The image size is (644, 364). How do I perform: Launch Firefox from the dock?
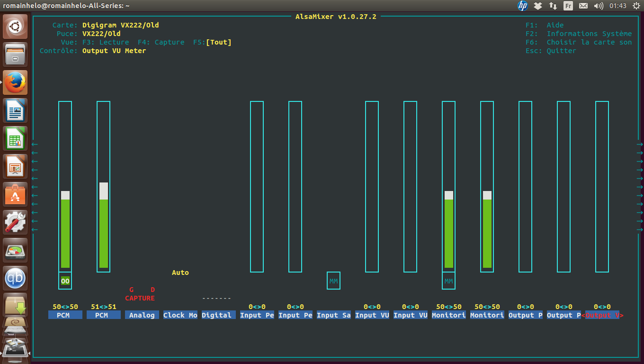coord(16,82)
